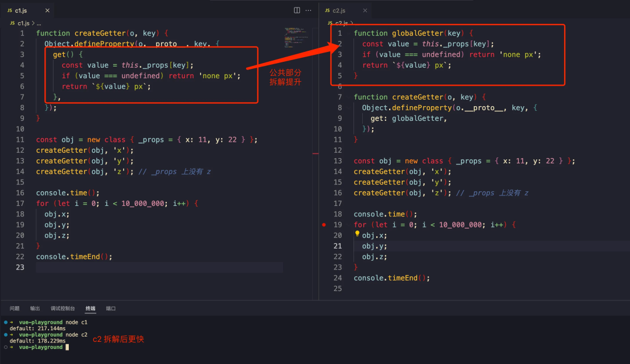Open the 调试控制台 debug console tab
Image resolution: width=630 pixels, height=364 pixels.
[62, 308]
